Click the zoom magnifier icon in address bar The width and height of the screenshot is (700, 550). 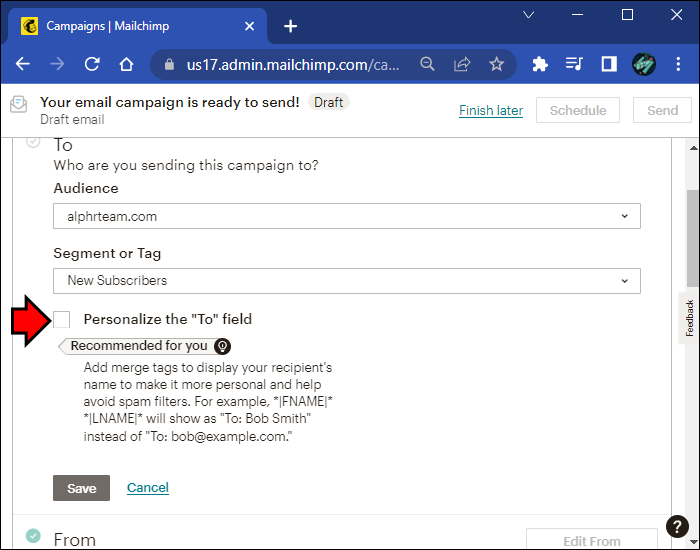pos(427,64)
